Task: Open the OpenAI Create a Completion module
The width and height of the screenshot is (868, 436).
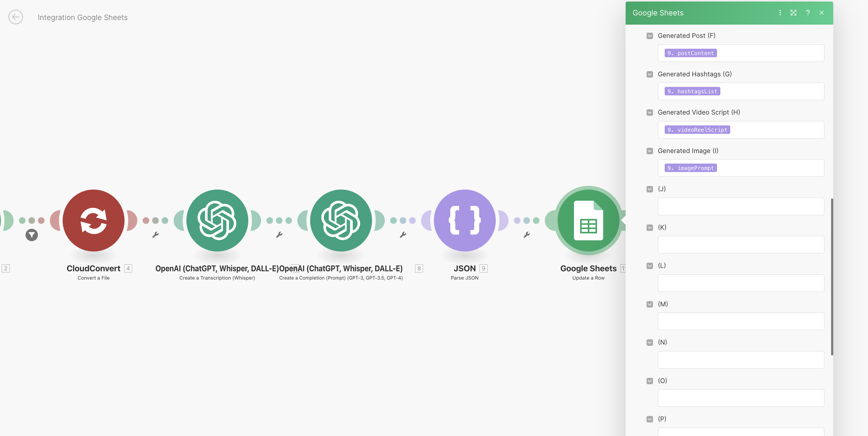Action: [x=341, y=220]
